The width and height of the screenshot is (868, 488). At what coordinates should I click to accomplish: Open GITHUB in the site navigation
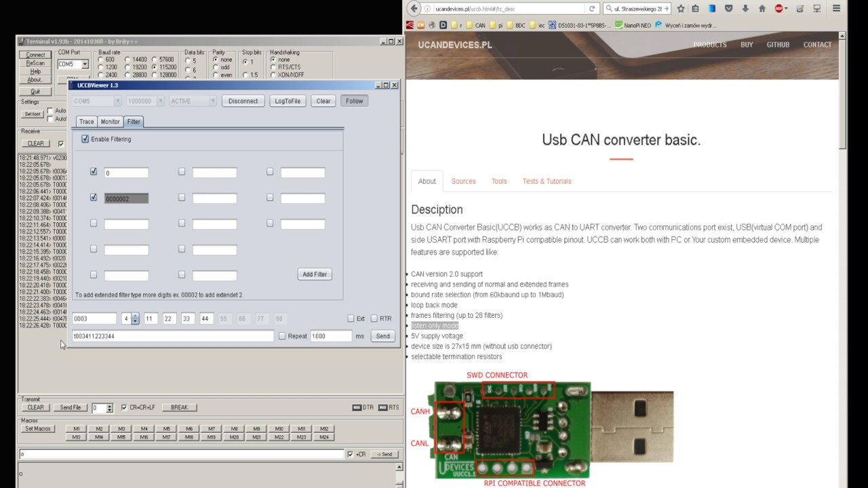(778, 45)
